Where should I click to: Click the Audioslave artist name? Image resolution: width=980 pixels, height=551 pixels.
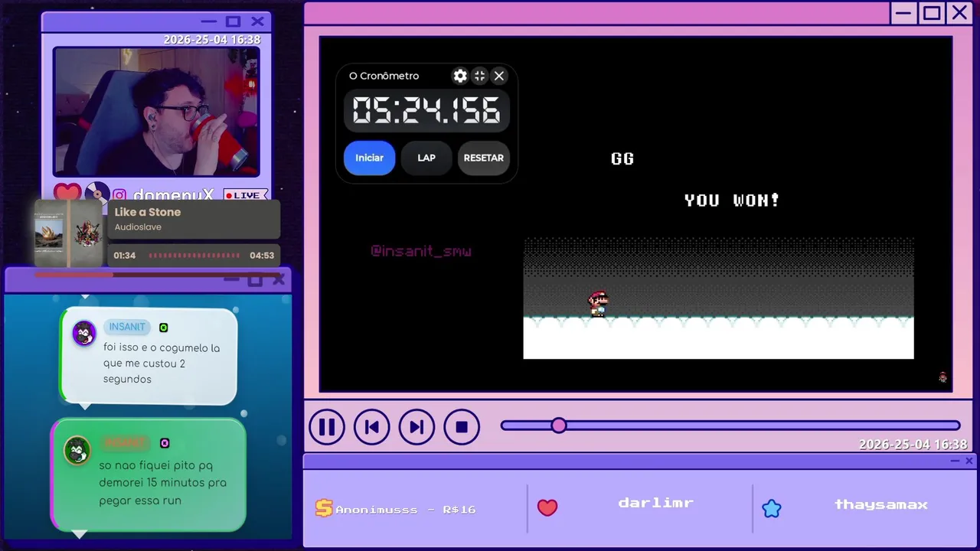coord(138,227)
